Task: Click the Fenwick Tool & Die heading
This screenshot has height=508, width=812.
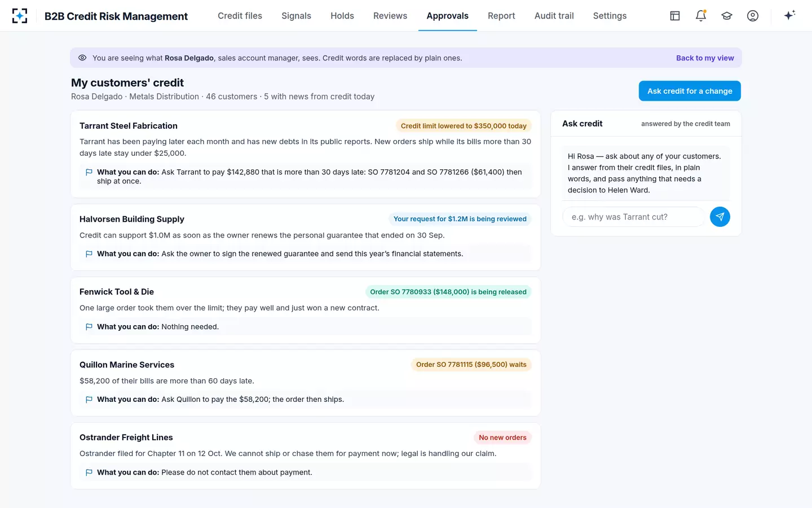Action: point(117,292)
